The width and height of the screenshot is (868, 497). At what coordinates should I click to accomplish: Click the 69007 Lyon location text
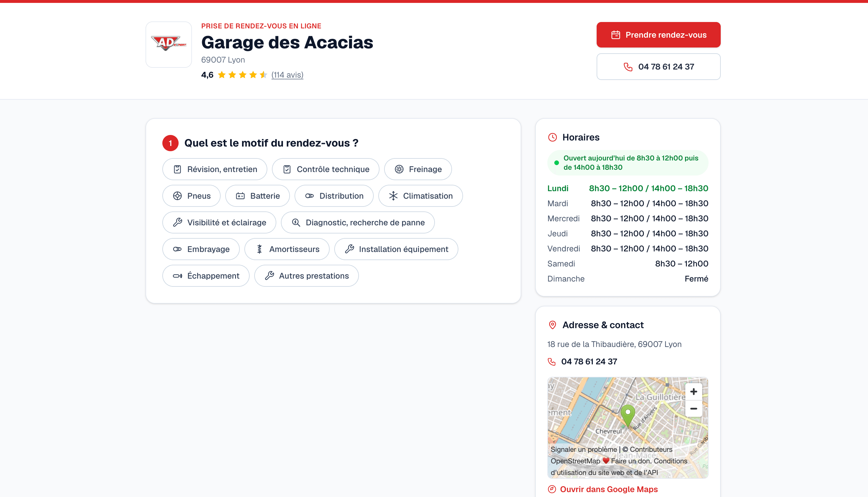pyautogui.click(x=223, y=60)
